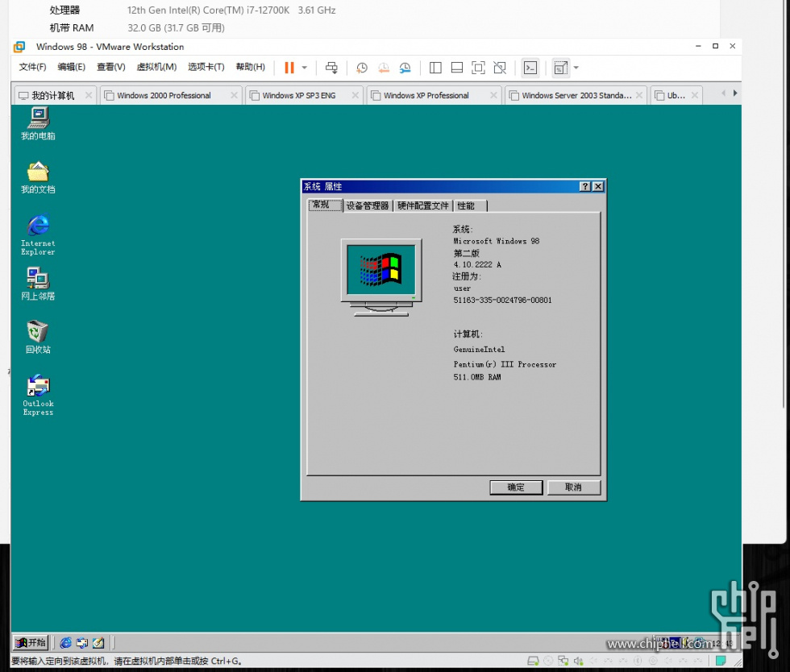Open the 帮助(H) menu
The image size is (790, 672).
[251, 67]
